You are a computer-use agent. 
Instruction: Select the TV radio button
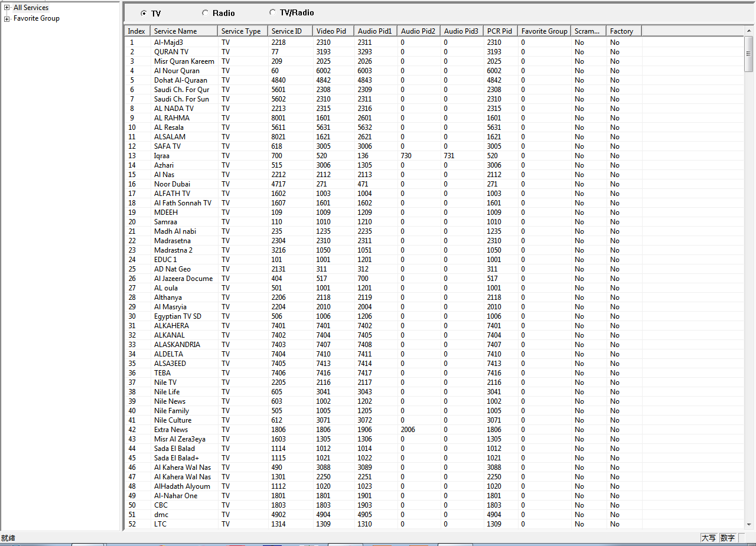point(144,14)
